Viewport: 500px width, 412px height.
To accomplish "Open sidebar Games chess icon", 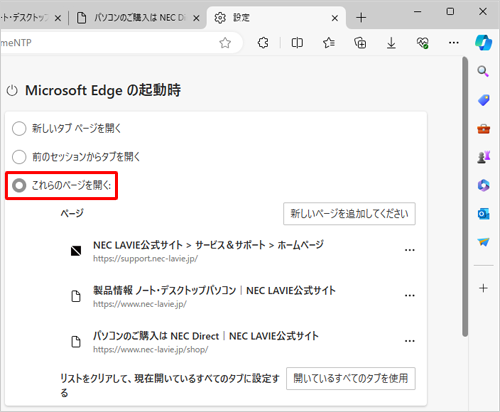I will coord(483,157).
